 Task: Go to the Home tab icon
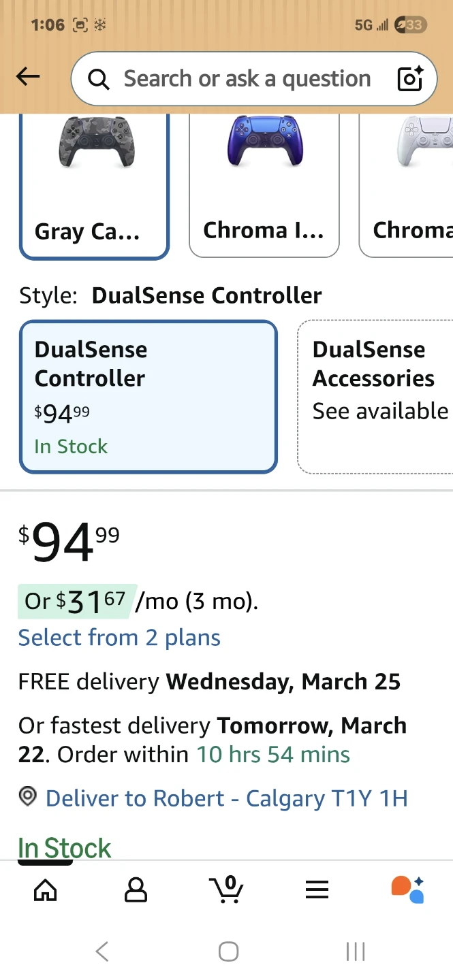click(x=46, y=889)
